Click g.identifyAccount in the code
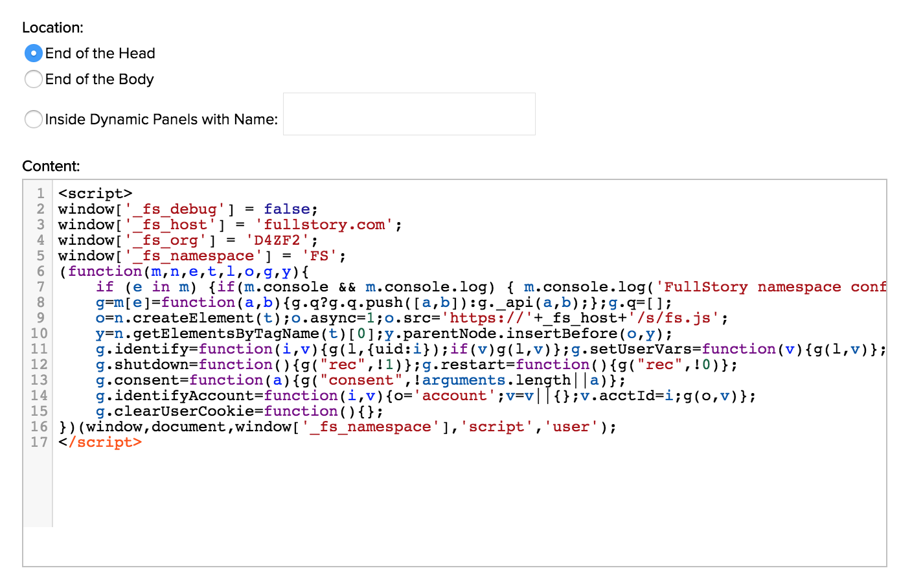This screenshot has width=912, height=588. [x=175, y=396]
